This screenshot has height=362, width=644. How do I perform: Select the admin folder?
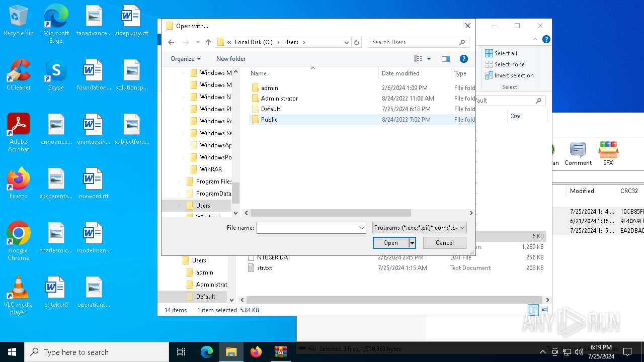(270, 88)
